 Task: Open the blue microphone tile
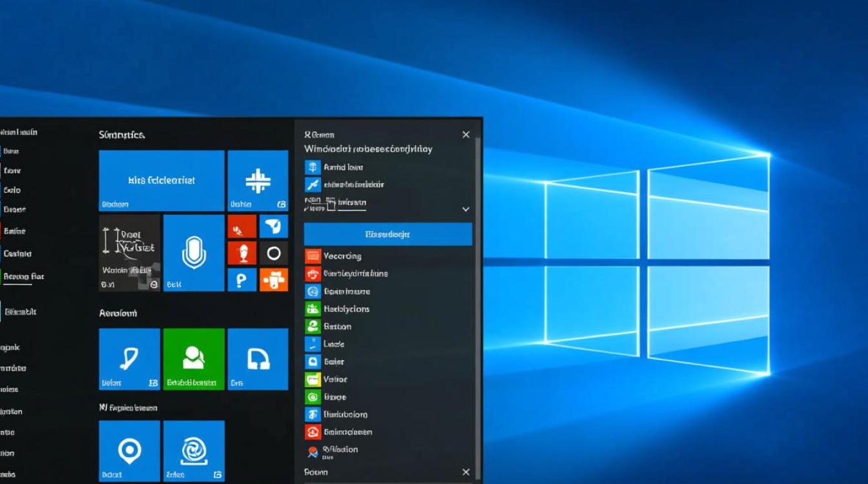point(194,253)
